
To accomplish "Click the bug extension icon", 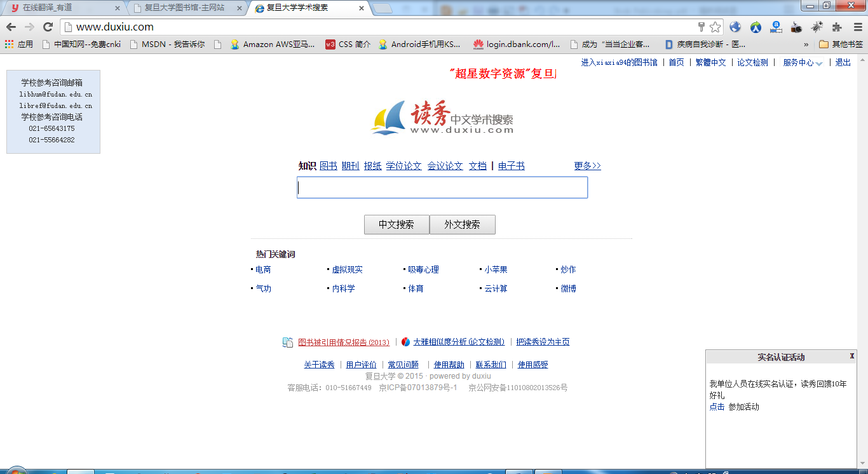I will pyautogui.click(x=817, y=27).
